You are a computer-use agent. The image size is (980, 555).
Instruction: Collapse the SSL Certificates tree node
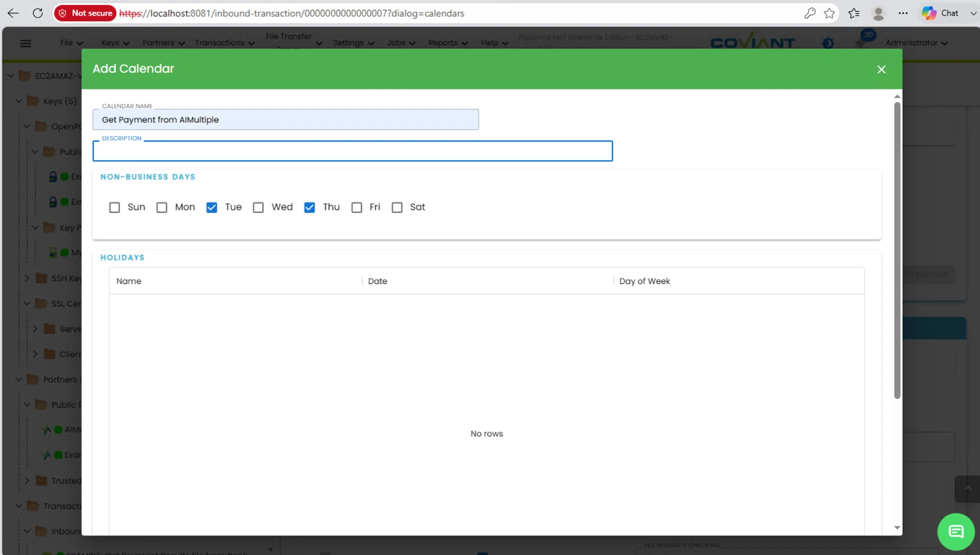click(27, 303)
